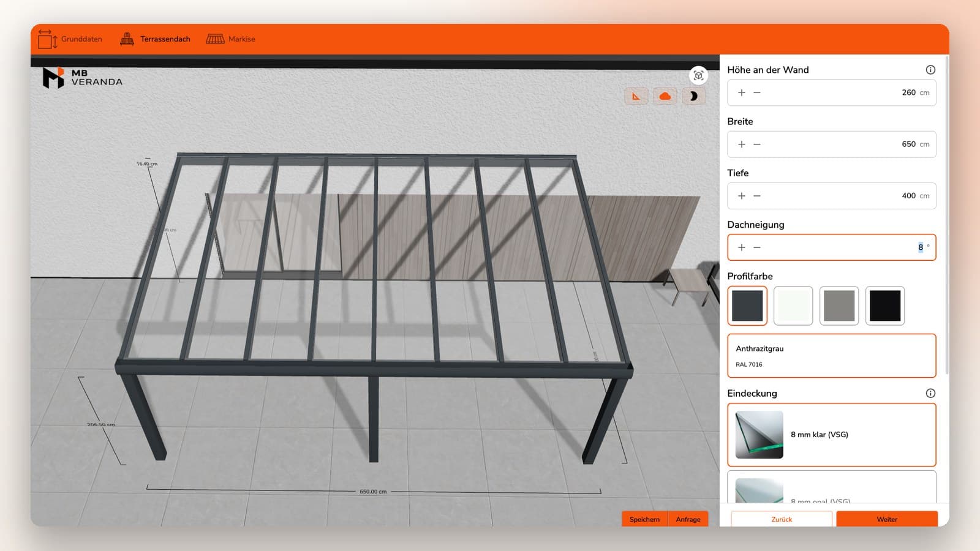Viewport: 980px width, 551px height.
Task: Show info for Eindeckung
Action: tap(930, 393)
